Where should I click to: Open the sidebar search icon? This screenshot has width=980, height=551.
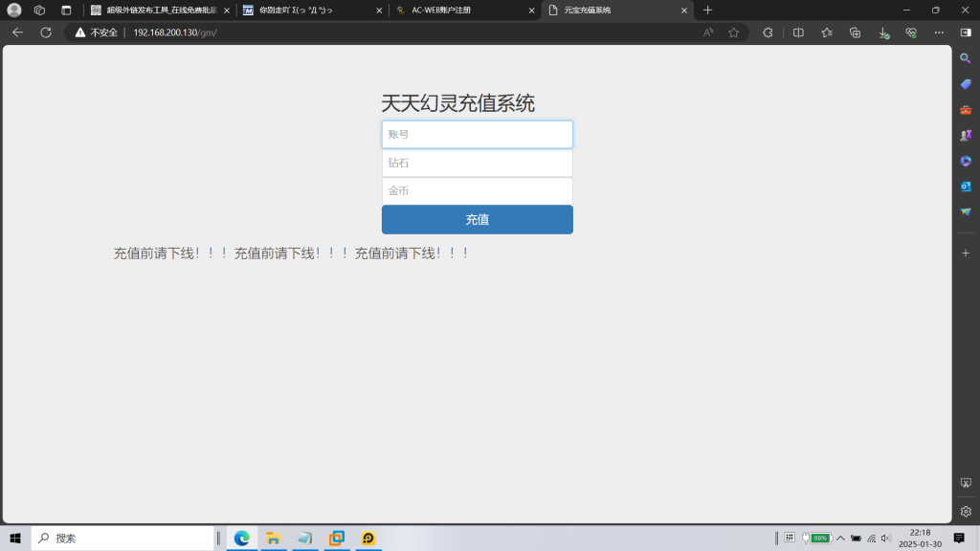click(966, 58)
